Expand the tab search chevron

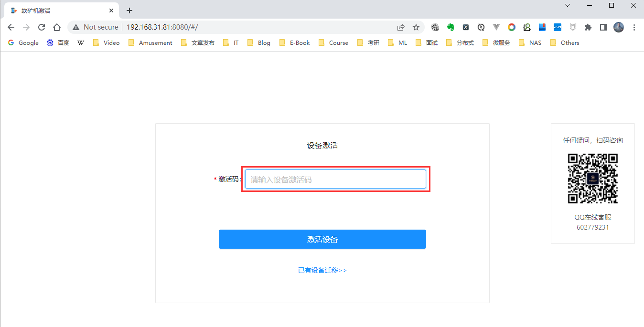click(568, 5)
